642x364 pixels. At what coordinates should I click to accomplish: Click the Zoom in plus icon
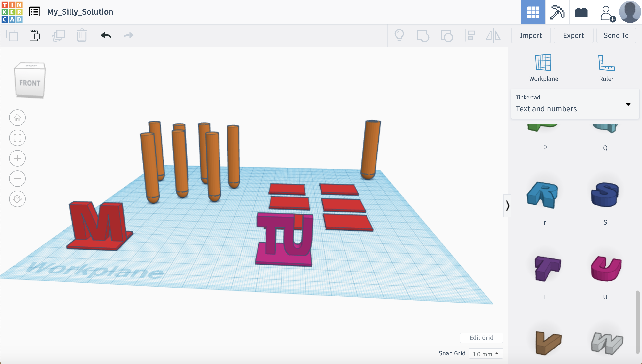coord(17,158)
